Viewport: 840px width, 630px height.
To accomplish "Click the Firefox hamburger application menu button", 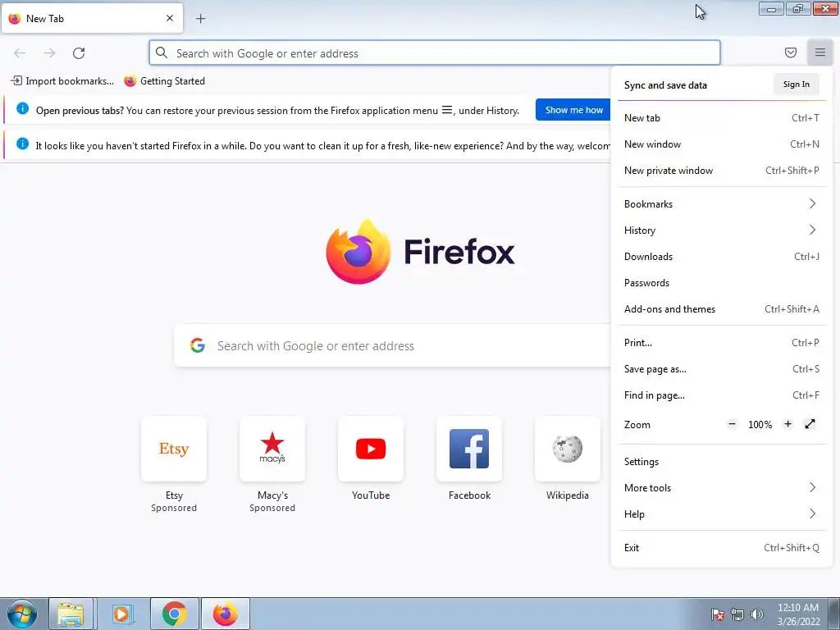I will pyautogui.click(x=819, y=52).
